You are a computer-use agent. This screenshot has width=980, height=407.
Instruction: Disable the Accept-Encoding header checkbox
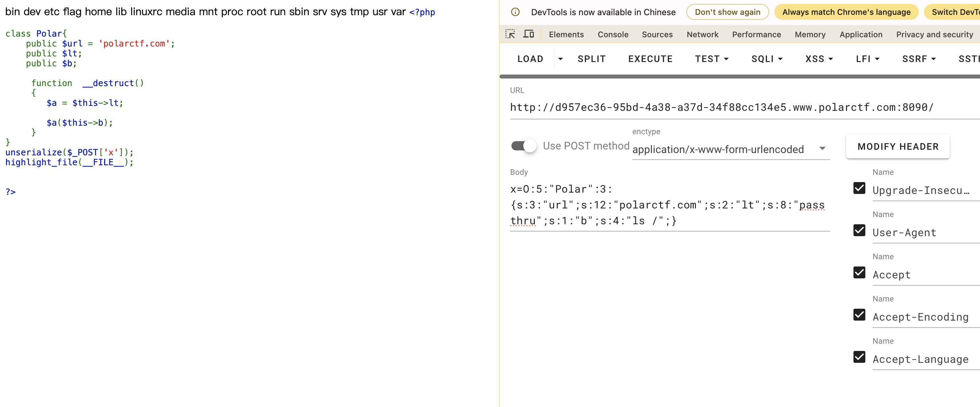tap(859, 315)
